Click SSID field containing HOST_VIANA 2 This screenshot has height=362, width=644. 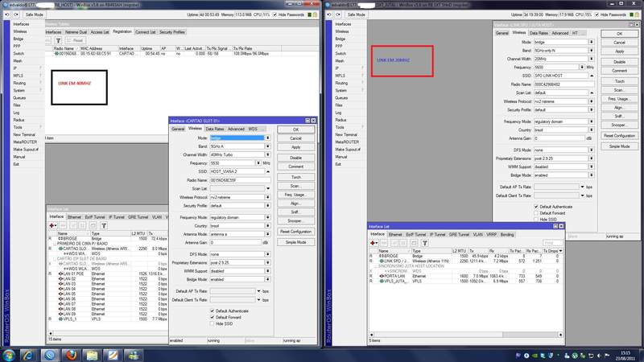(x=237, y=171)
